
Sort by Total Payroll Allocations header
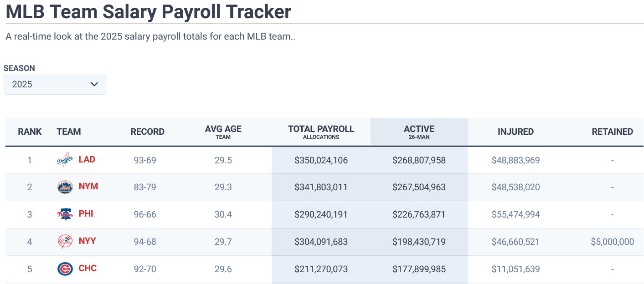(x=321, y=132)
